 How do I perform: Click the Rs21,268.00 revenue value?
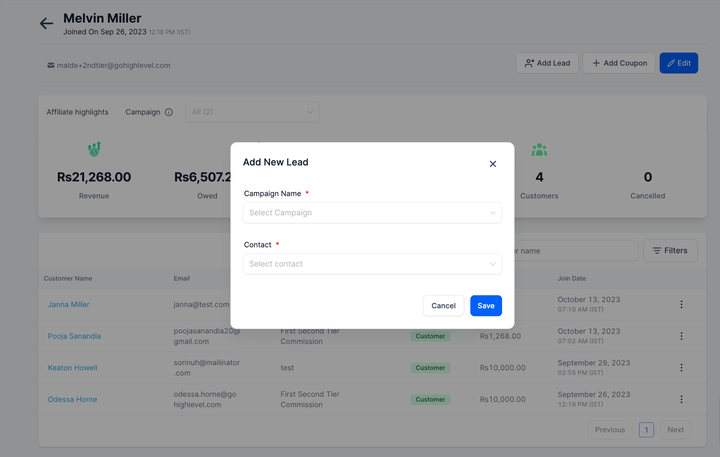click(x=94, y=177)
